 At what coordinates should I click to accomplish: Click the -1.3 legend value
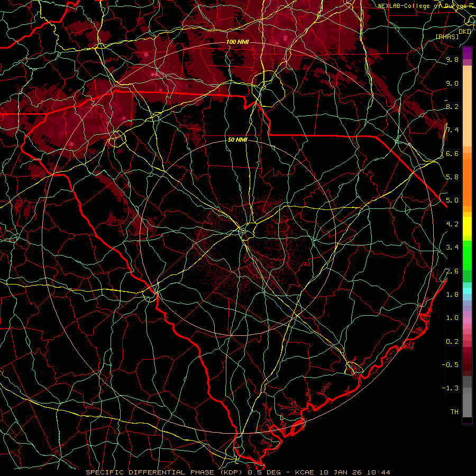pyautogui.click(x=450, y=388)
